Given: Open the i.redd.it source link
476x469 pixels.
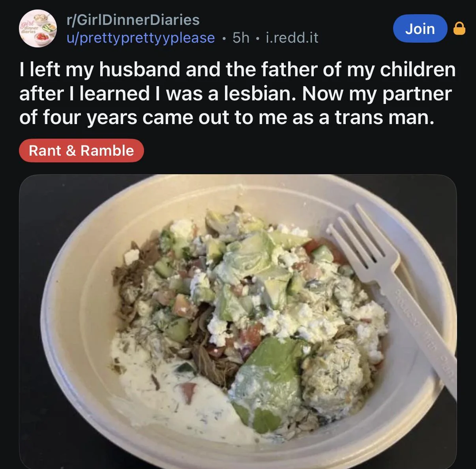Looking at the screenshot, I should coord(292,38).
